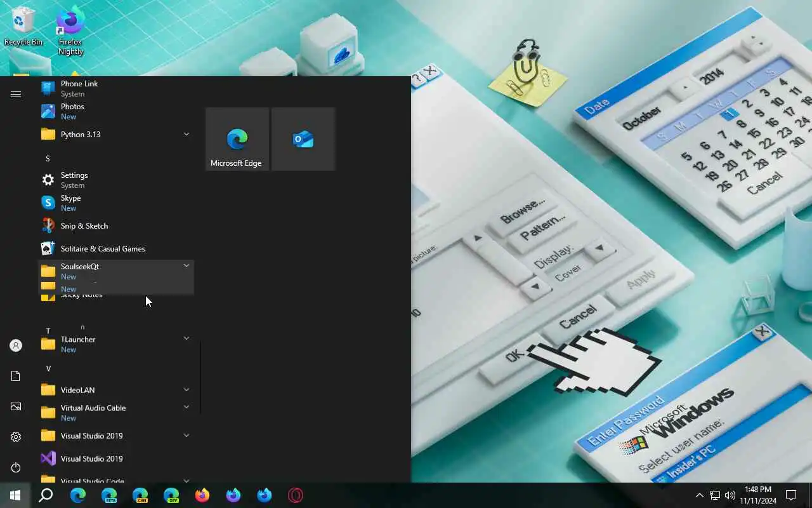
Task: Open Phone Link from the app list
Action: click(x=116, y=88)
